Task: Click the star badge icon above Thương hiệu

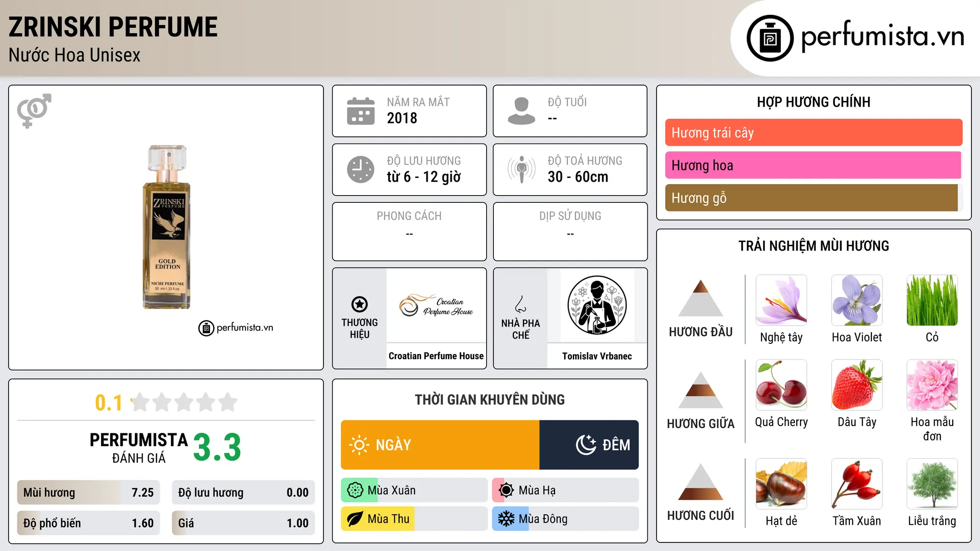Action: pyautogui.click(x=359, y=304)
